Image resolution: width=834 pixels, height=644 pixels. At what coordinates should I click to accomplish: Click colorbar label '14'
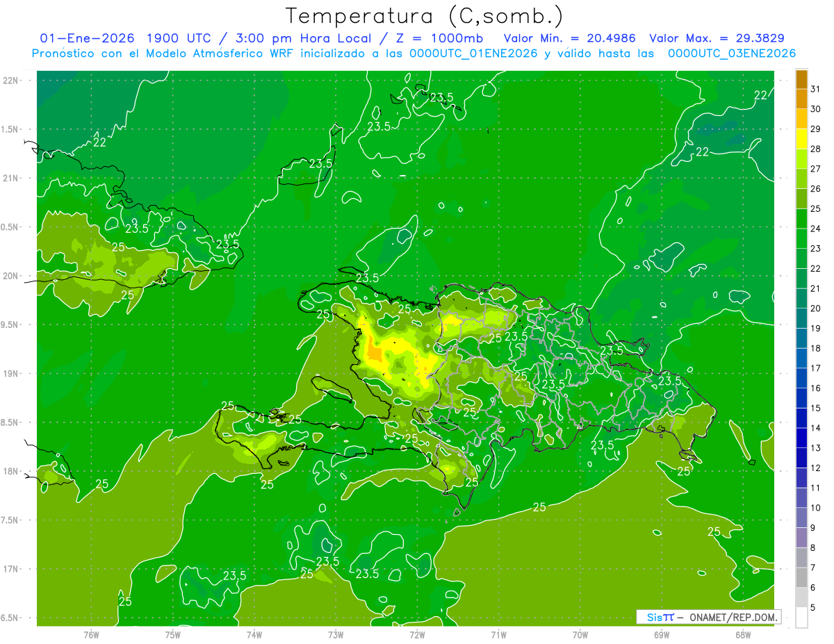(x=815, y=427)
